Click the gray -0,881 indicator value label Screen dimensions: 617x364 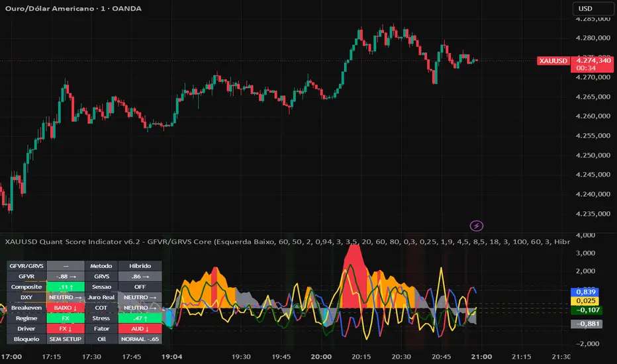[x=587, y=324]
